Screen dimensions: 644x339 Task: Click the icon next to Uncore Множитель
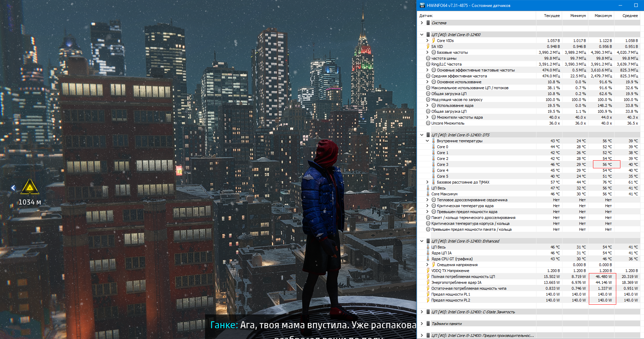click(x=428, y=123)
